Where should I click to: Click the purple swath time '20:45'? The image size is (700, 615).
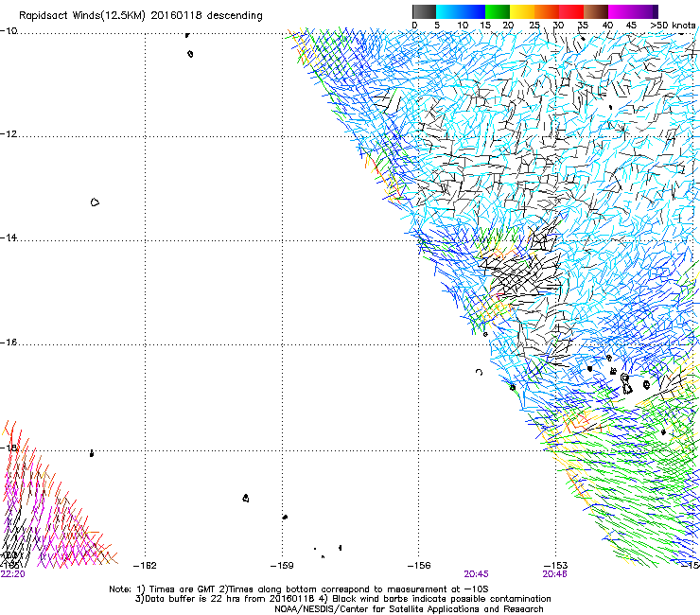[477, 574]
